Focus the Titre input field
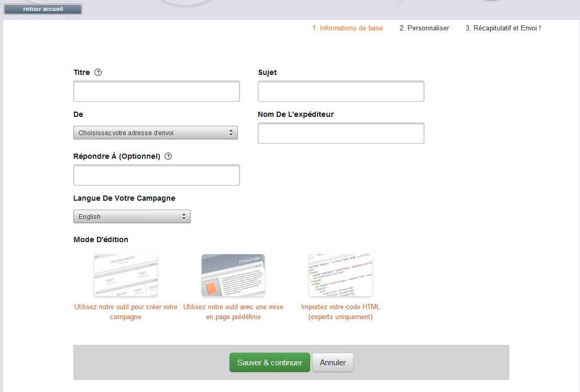 click(x=157, y=91)
